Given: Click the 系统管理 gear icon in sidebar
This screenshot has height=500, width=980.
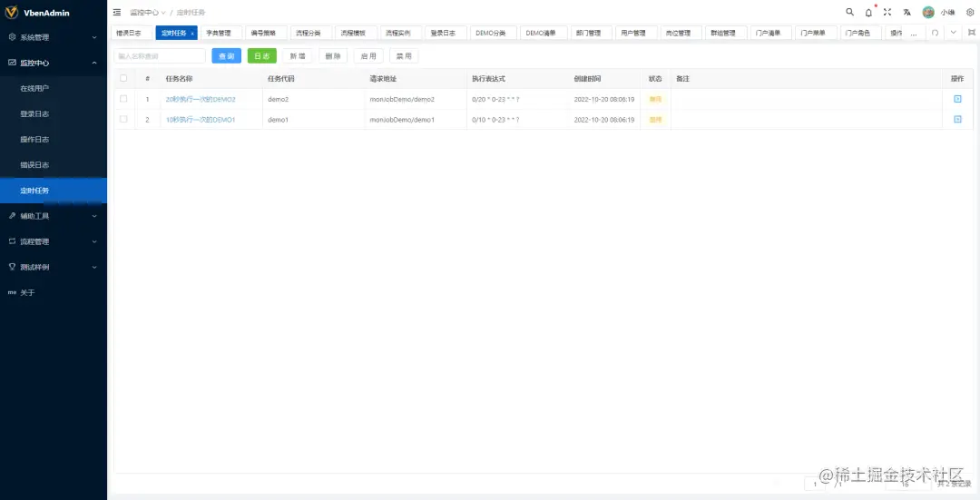Looking at the screenshot, I should (12, 37).
